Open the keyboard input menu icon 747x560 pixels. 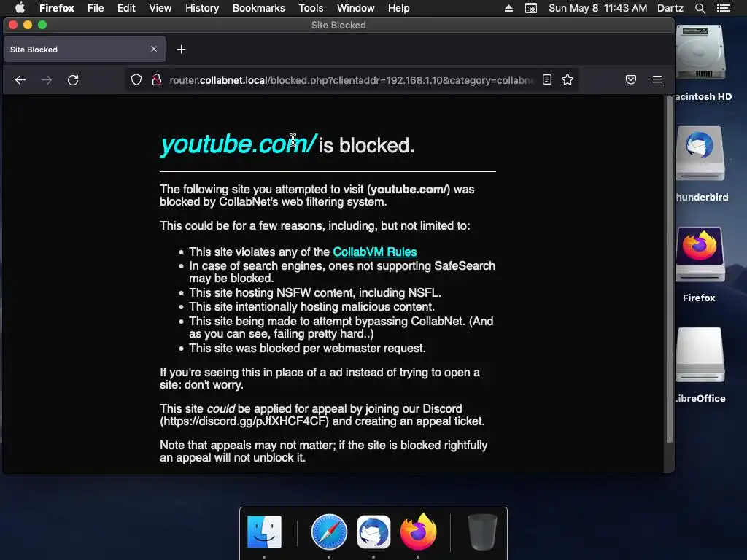(x=531, y=8)
